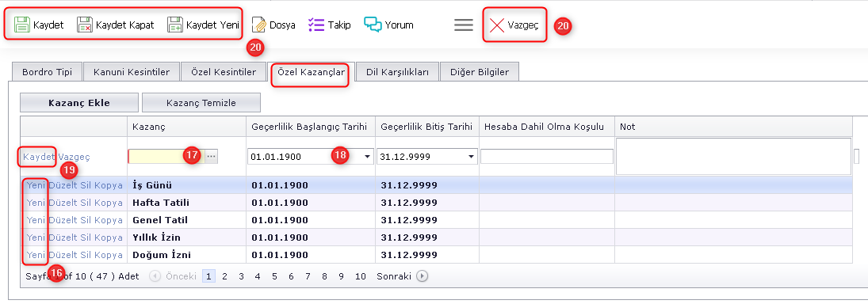The height and width of the screenshot is (304, 868).
Task: Click the Sonraki next page arrow
Action: [x=423, y=275]
